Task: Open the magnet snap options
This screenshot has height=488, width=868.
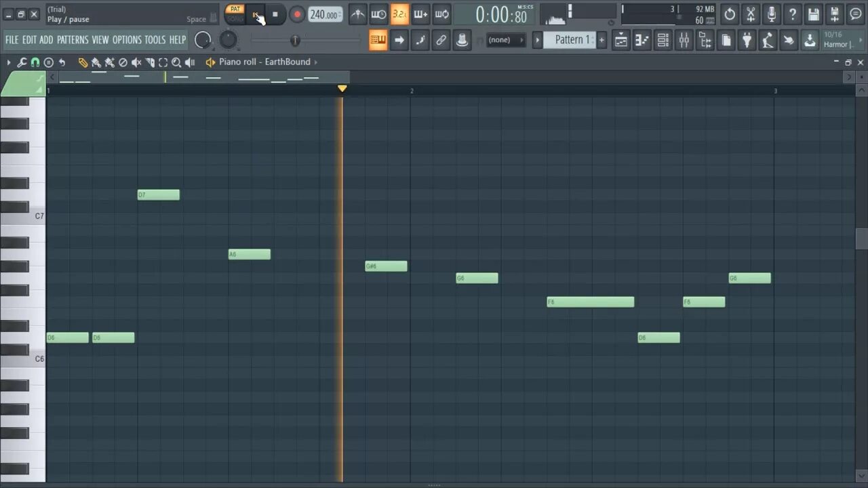Action: (35, 62)
